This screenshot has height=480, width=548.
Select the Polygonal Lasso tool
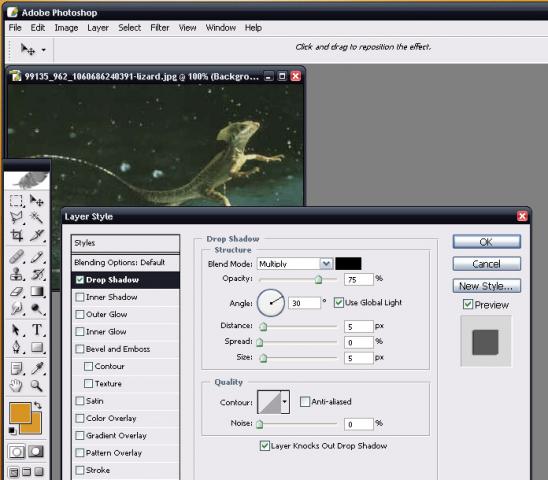[16, 218]
